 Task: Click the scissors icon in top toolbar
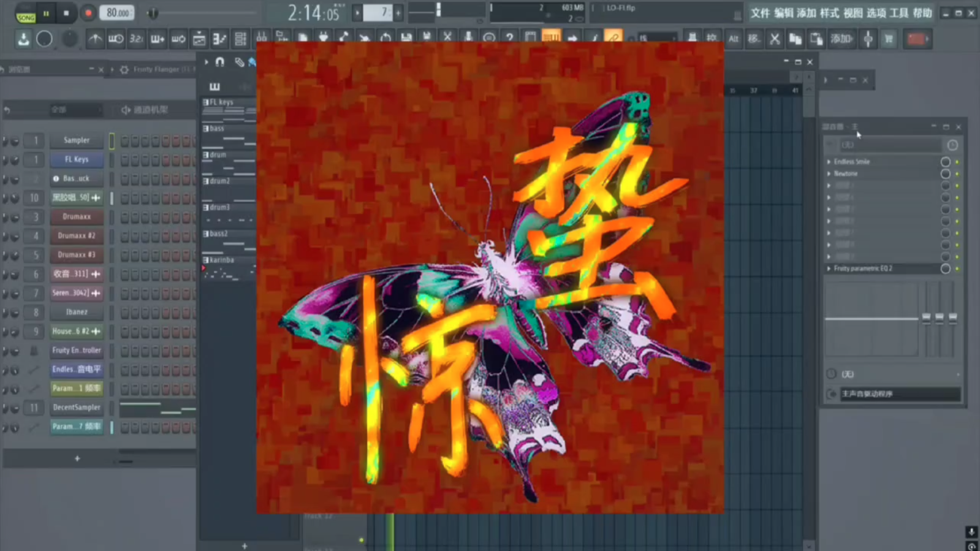(x=447, y=38)
